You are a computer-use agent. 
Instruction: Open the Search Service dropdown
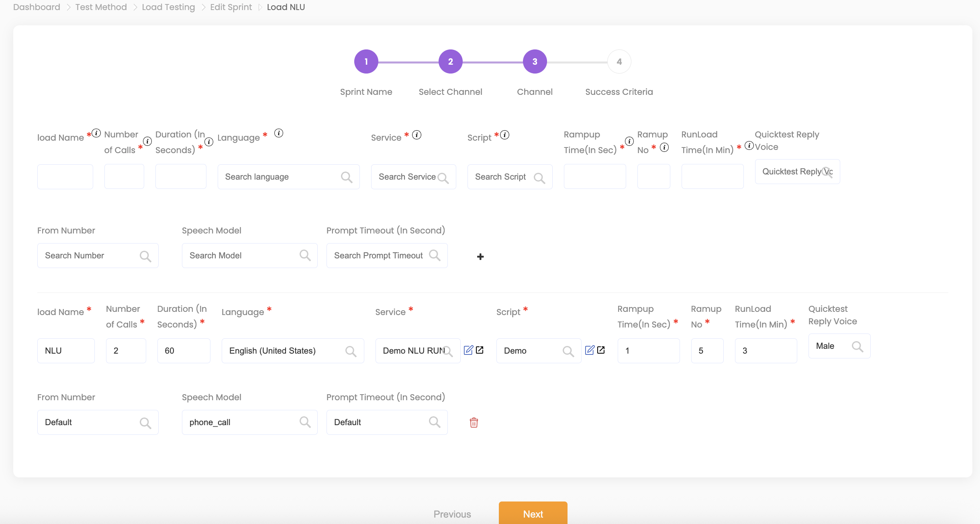click(x=413, y=177)
